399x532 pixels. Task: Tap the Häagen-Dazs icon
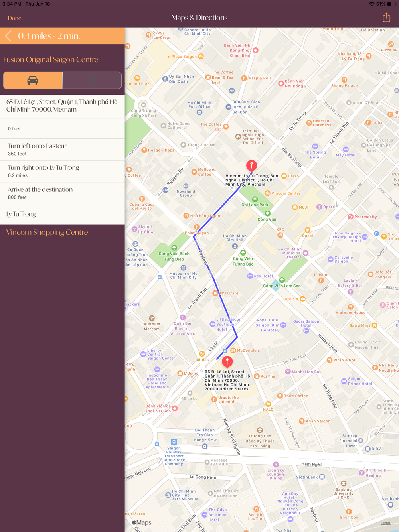(x=144, y=150)
